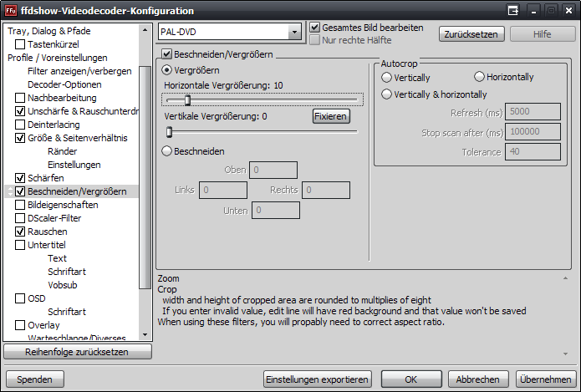Click help text scroll-down arrow
Screen dimensions: 581x392
565,354
